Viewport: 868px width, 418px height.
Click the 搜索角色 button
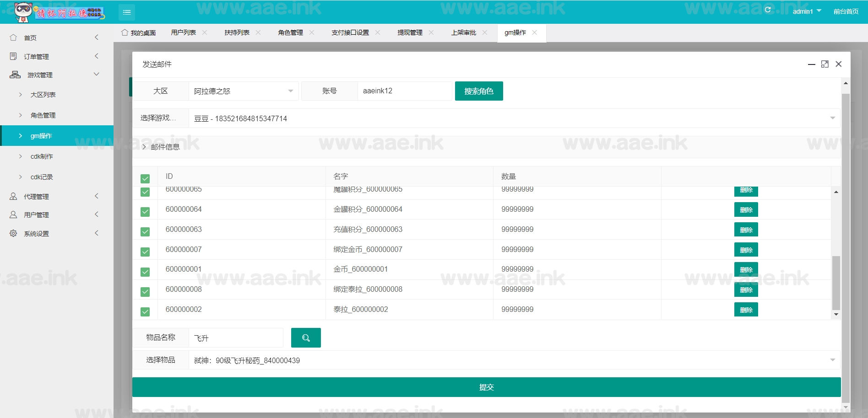click(x=479, y=91)
